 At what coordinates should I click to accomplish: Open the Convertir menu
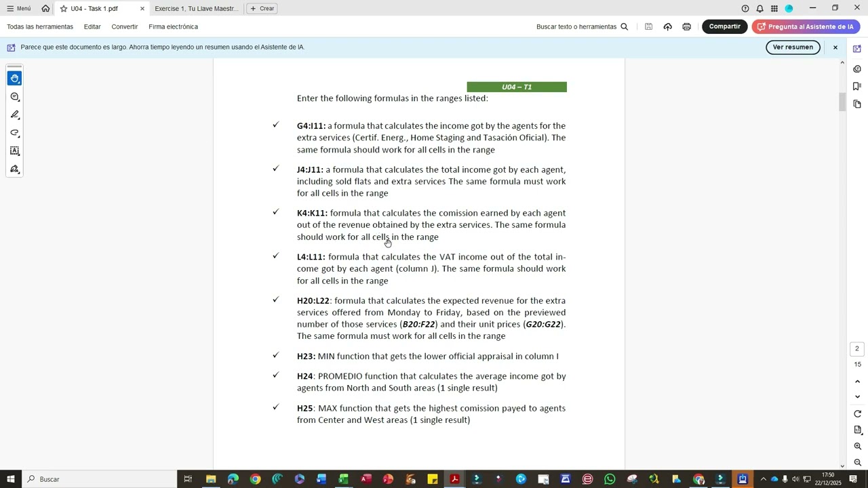(125, 26)
